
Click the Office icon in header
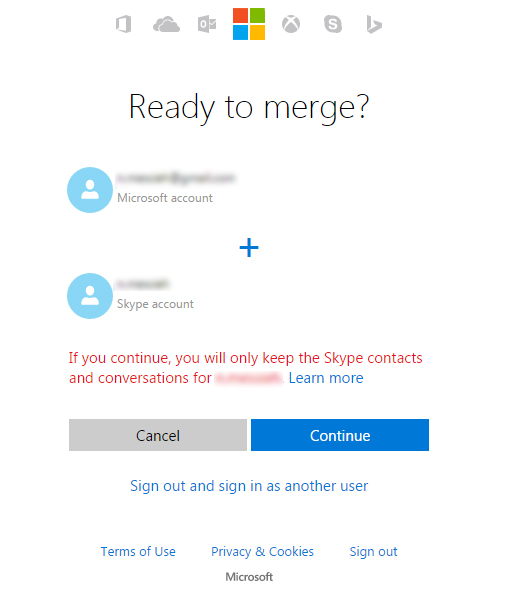coord(123,24)
